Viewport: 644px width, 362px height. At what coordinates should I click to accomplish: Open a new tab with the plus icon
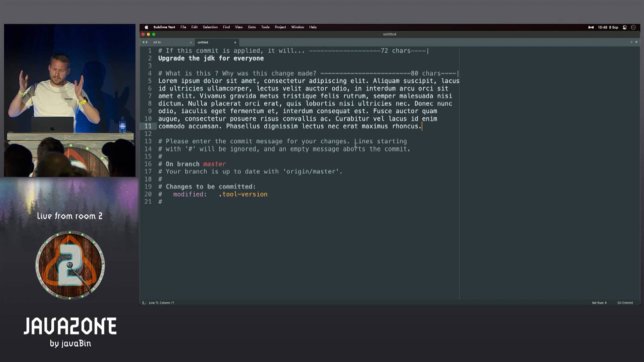point(631,42)
